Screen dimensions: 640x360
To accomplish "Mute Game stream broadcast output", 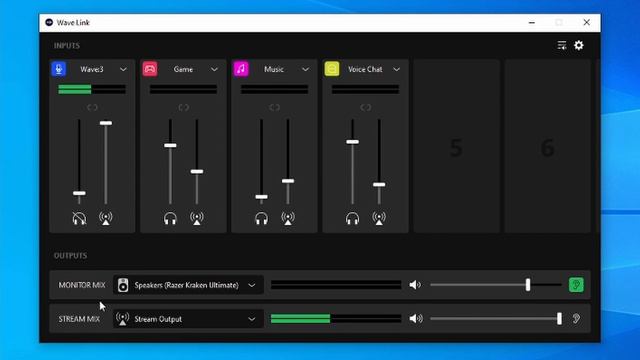I will point(197,218).
